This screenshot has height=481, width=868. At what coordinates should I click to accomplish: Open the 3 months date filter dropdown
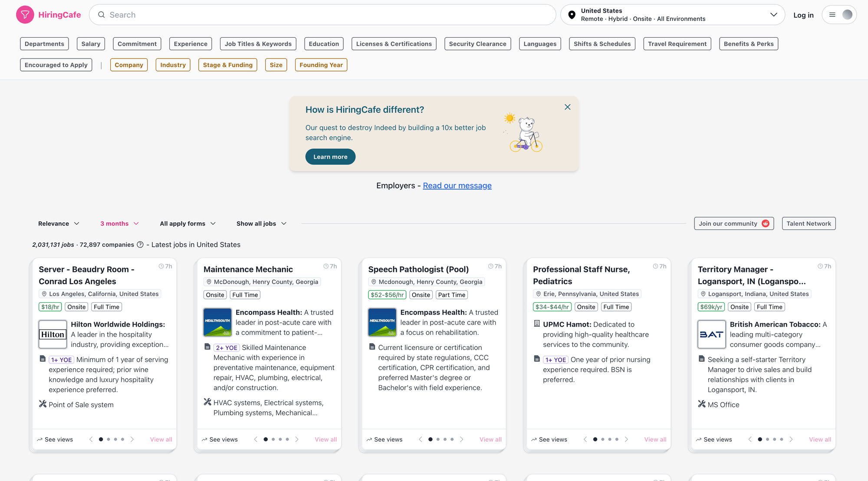click(x=119, y=223)
